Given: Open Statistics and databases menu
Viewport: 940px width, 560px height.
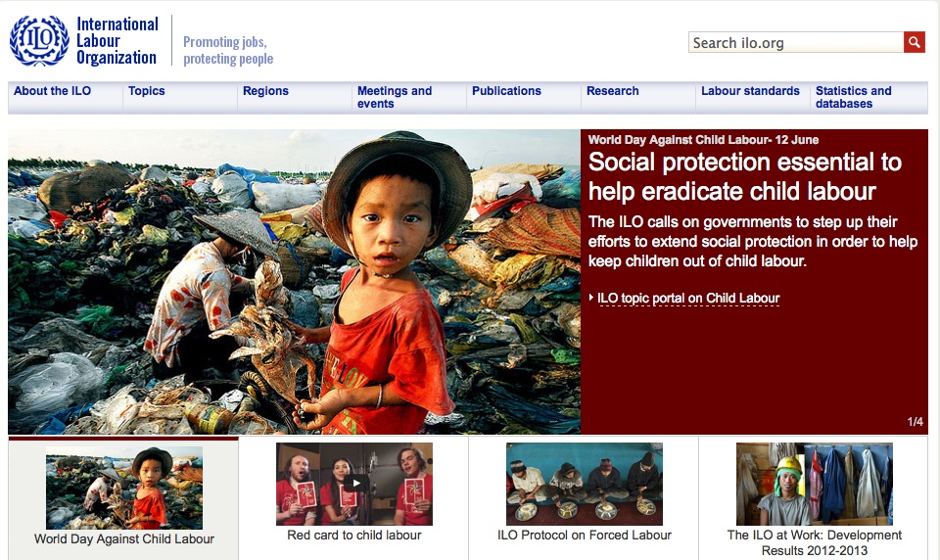Looking at the screenshot, I should [x=854, y=97].
